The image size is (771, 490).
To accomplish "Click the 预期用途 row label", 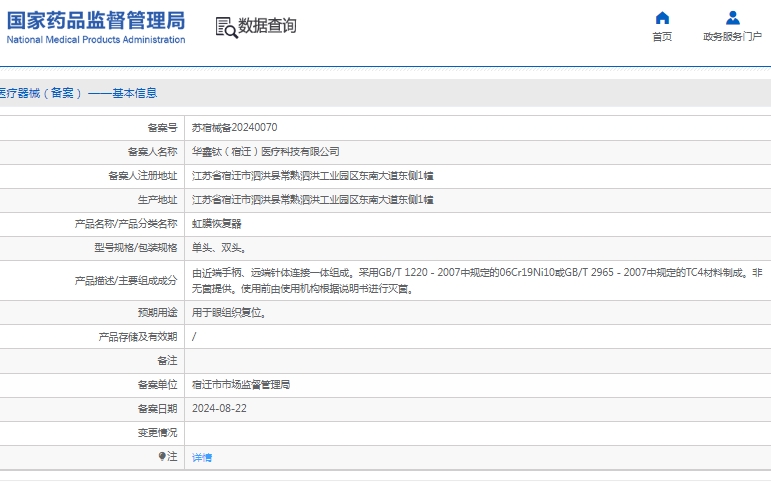I will [x=157, y=313].
